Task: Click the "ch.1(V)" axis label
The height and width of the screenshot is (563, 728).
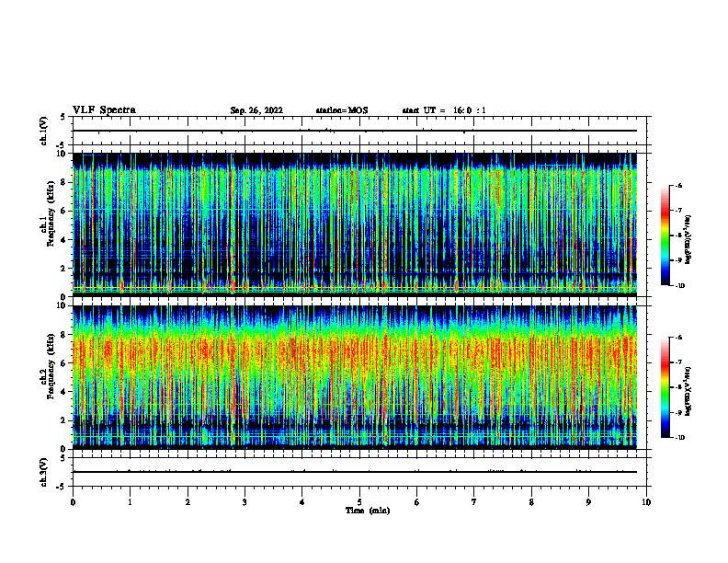Action: click(x=43, y=131)
